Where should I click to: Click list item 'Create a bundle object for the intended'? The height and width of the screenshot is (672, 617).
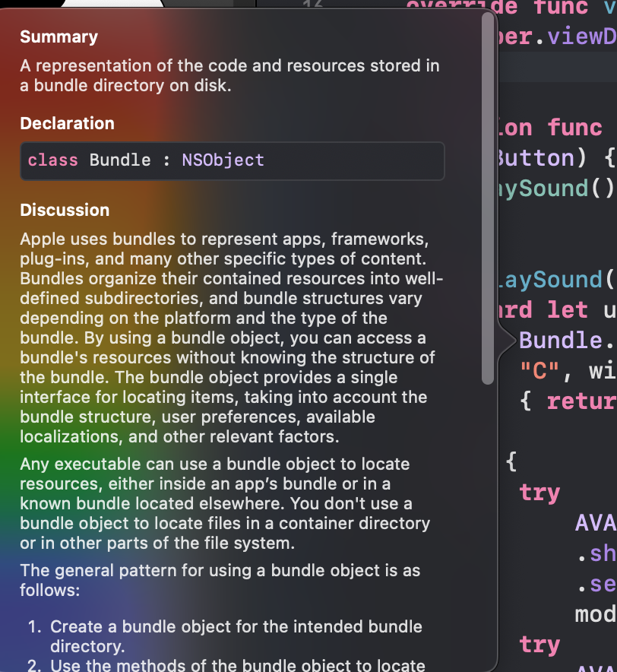[x=236, y=636]
